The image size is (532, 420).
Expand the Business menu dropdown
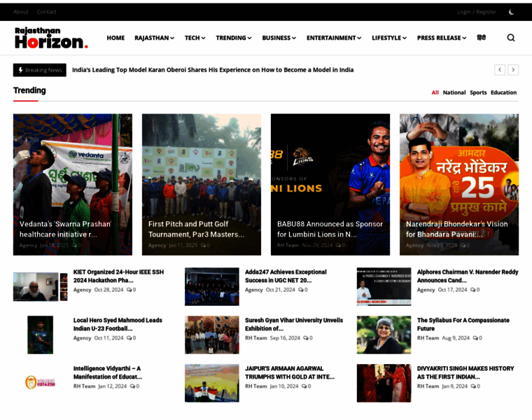(x=279, y=38)
